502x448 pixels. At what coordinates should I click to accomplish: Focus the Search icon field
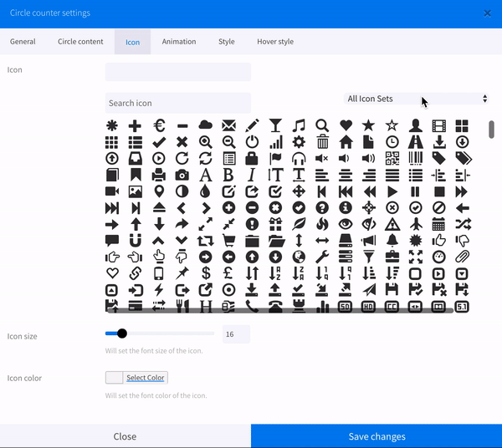click(x=178, y=103)
